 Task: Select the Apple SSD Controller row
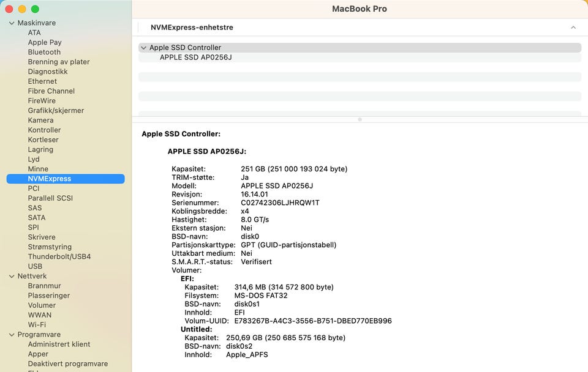point(360,48)
